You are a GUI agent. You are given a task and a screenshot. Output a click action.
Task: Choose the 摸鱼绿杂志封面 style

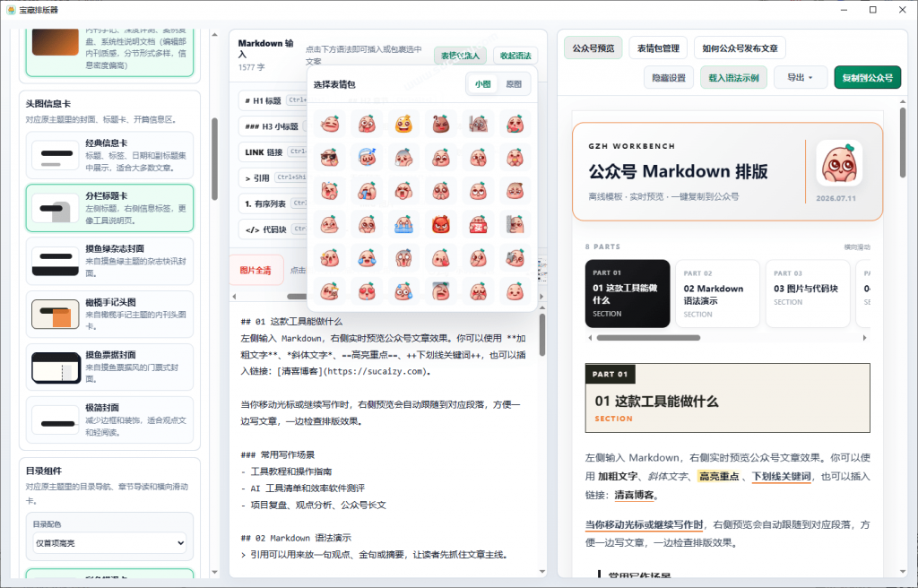tap(109, 261)
